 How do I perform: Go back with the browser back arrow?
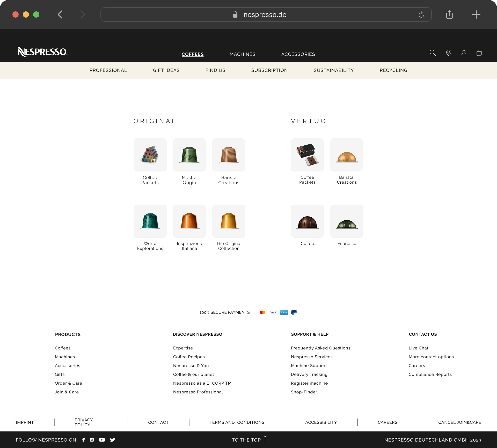pyautogui.click(x=60, y=14)
